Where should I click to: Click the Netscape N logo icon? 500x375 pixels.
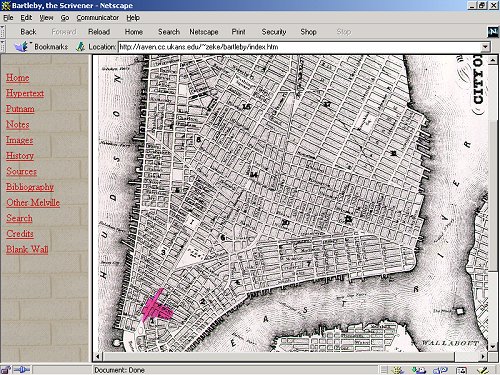tap(493, 32)
